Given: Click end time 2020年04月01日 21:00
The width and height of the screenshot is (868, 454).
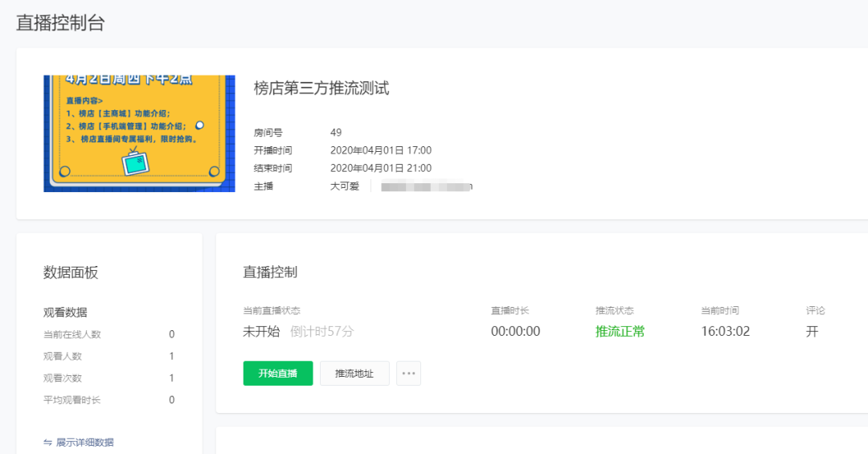Looking at the screenshot, I should coord(381,168).
